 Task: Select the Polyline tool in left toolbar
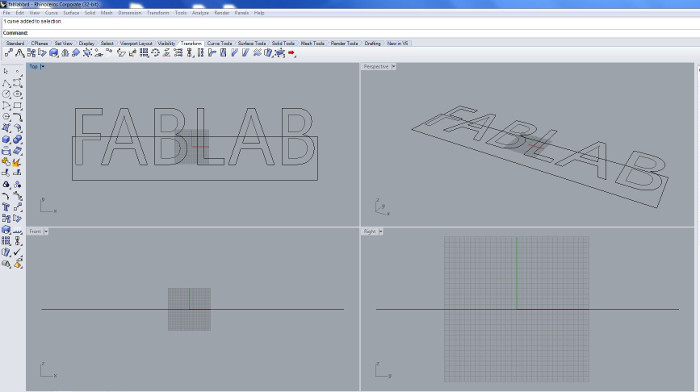[6, 83]
